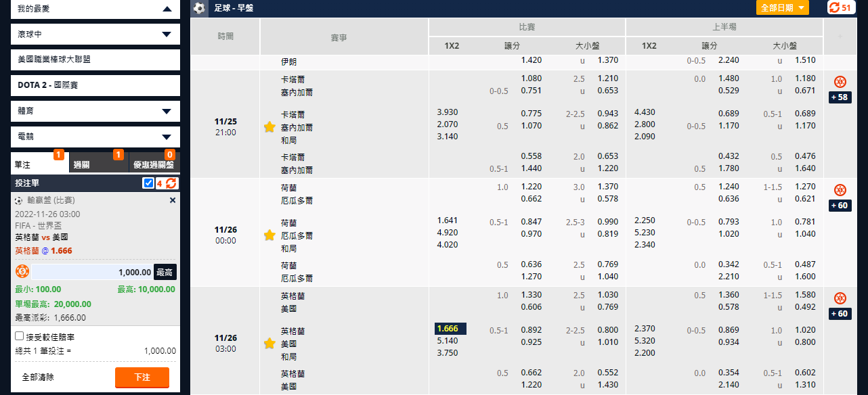Click the odds refresh icon showing 51
The height and width of the screenshot is (395, 868).
[840, 7]
